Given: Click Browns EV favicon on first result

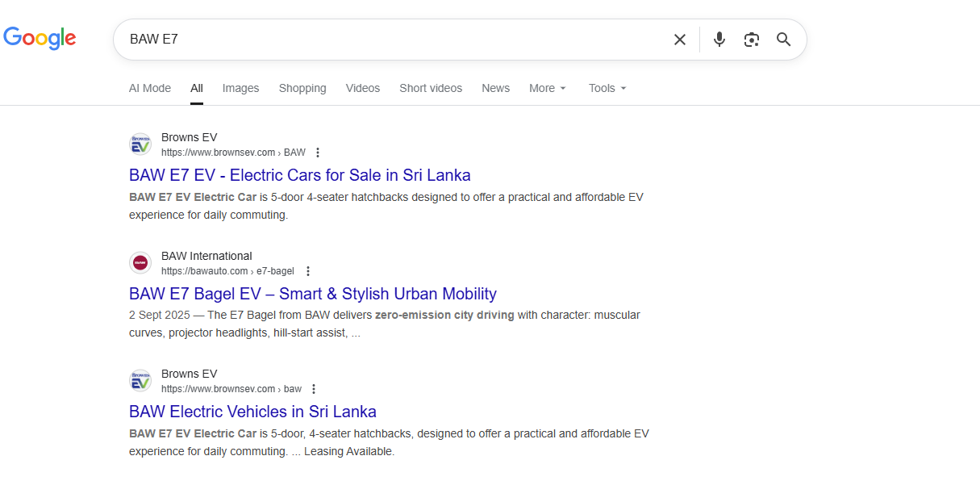Looking at the screenshot, I should (140, 144).
